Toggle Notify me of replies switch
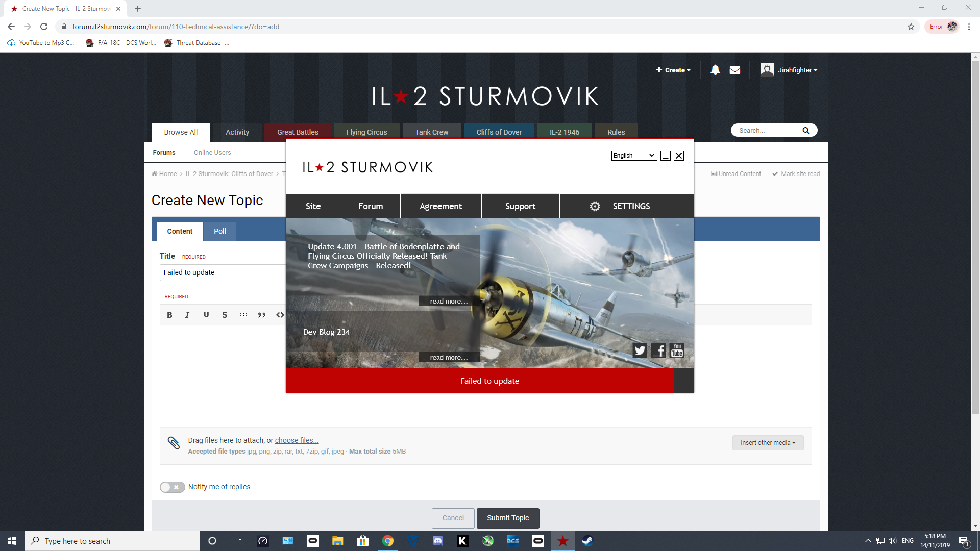 (x=173, y=487)
